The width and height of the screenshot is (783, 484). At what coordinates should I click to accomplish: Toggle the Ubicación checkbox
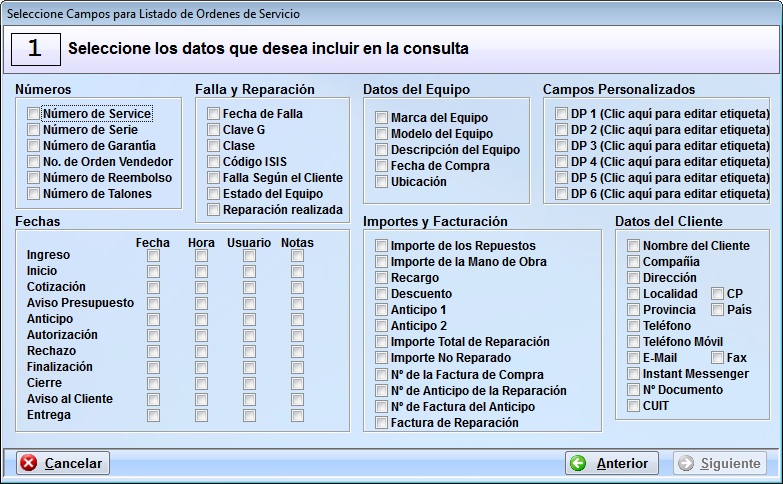click(x=382, y=182)
